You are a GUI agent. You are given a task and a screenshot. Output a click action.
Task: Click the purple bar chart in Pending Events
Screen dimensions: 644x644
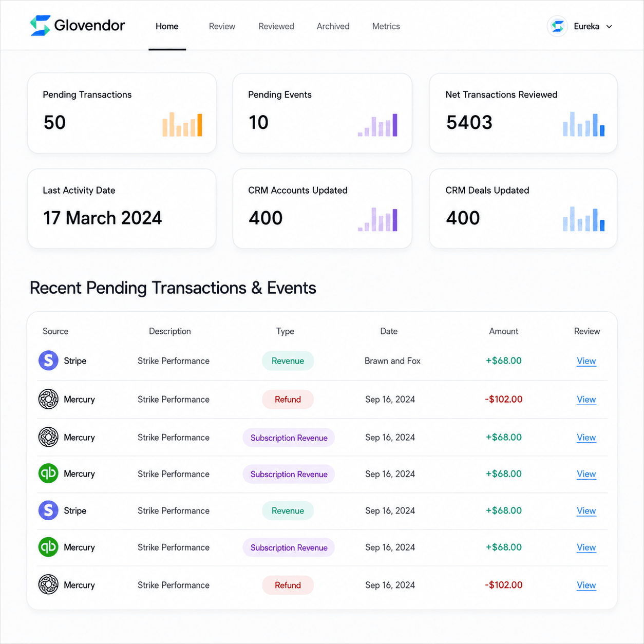377,125
